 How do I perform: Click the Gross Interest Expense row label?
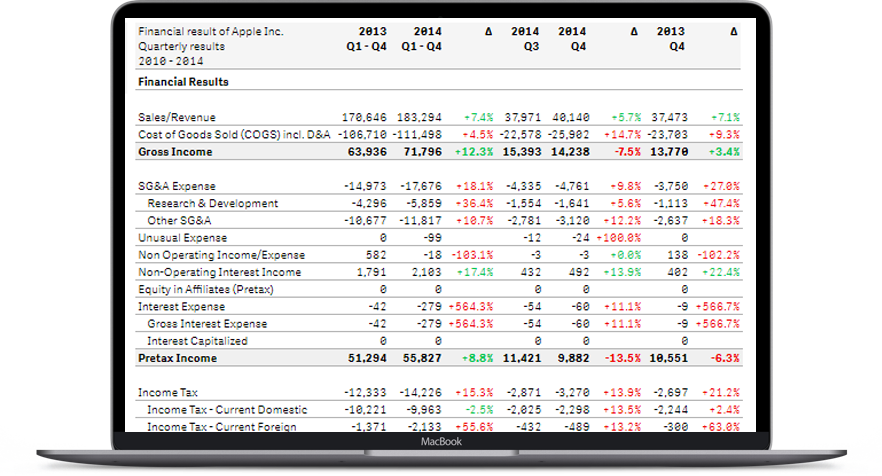207,324
